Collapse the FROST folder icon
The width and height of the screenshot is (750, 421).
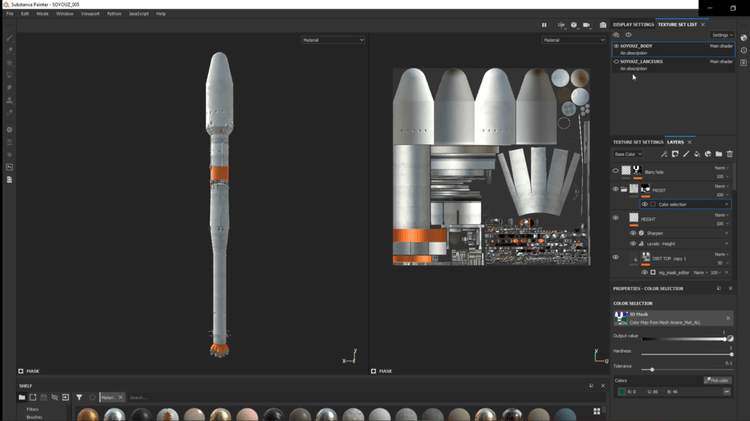click(624, 189)
